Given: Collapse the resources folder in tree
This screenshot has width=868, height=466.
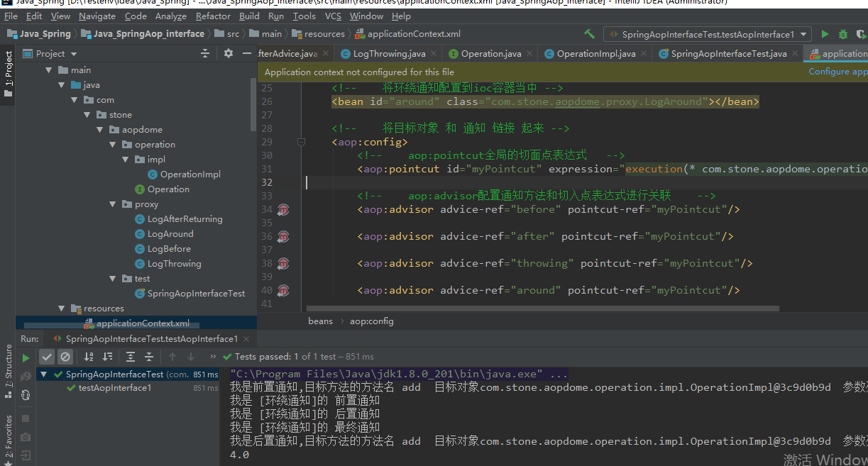Looking at the screenshot, I should point(61,309).
